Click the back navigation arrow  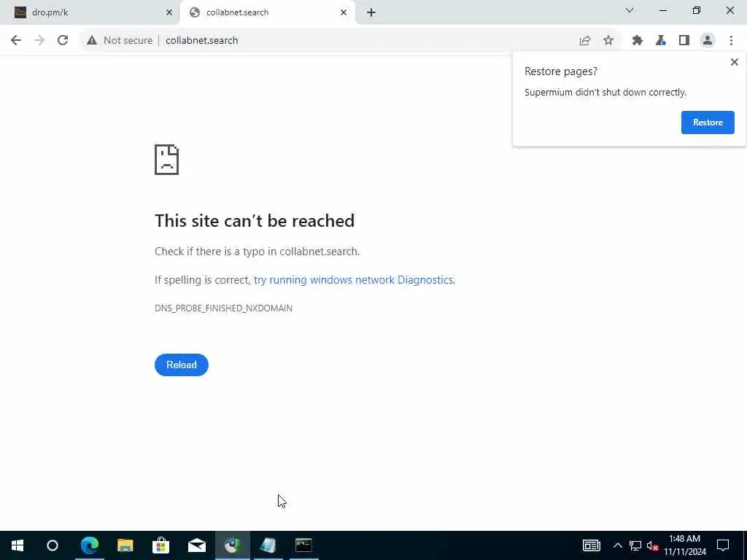pyautogui.click(x=16, y=41)
